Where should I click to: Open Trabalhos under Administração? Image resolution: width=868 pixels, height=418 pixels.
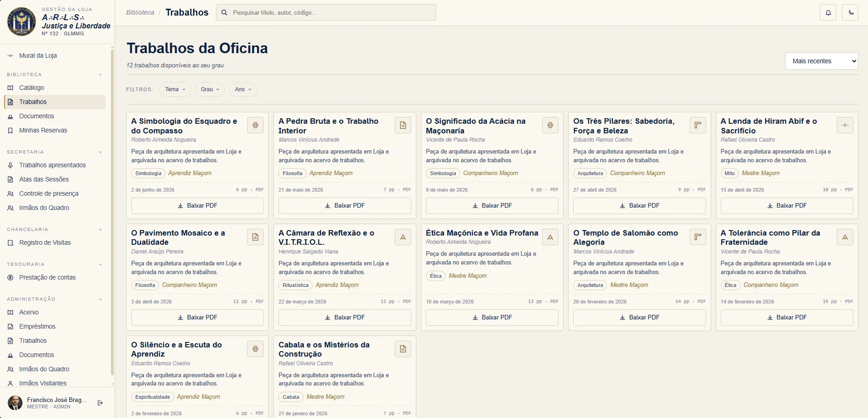tap(55, 341)
